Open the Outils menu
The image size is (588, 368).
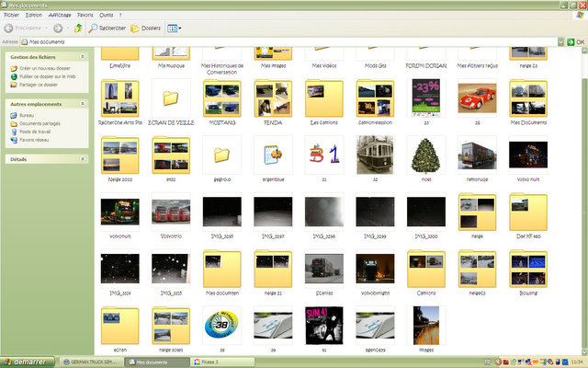click(x=107, y=15)
